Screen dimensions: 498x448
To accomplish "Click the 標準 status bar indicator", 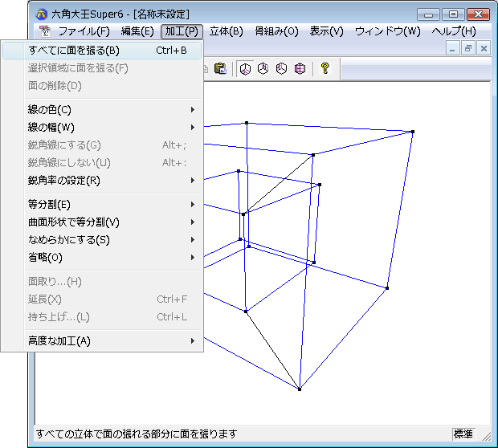I will pos(463,434).
